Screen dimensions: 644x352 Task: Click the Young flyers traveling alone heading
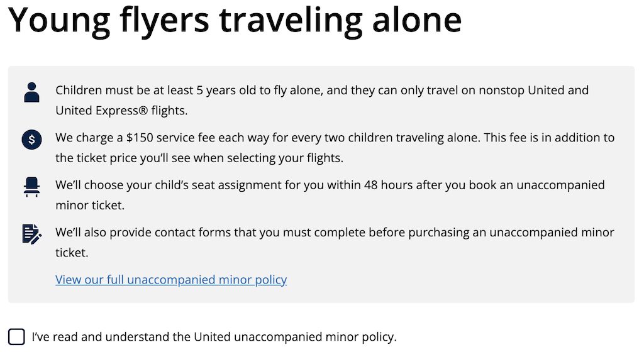(x=235, y=19)
